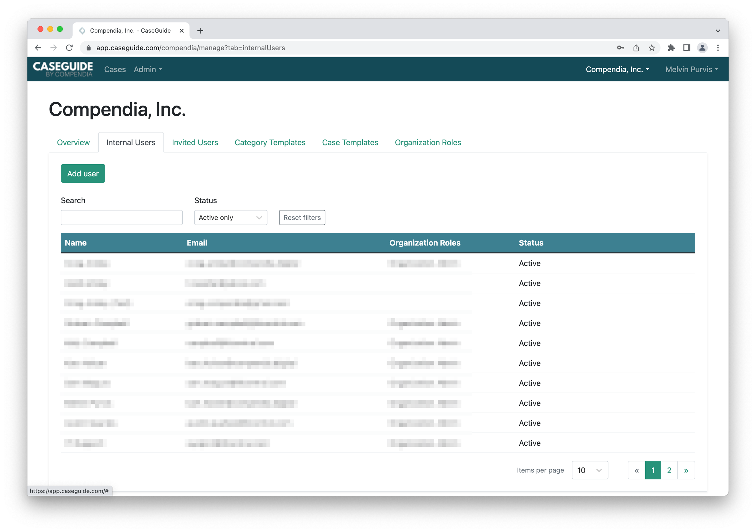Click the browser forward arrow
Viewport: 756px width, 532px height.
pos(53,48)
